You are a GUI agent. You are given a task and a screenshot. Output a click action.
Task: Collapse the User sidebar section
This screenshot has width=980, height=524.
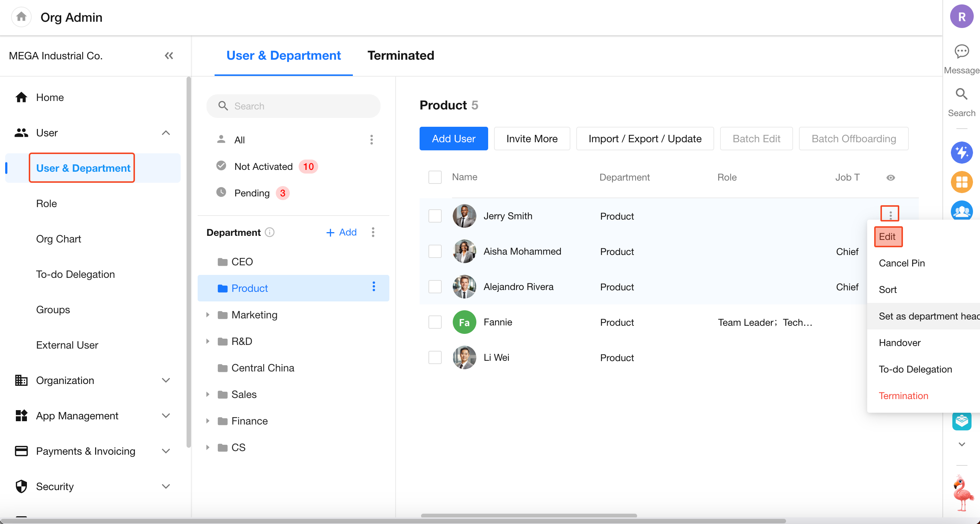pyautogui.click(x=166, y=133)
